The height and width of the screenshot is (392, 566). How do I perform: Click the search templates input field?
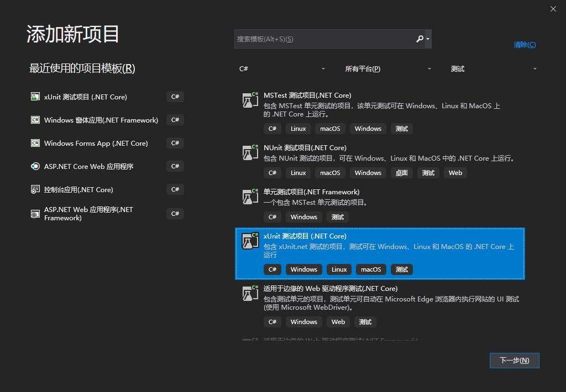pyautogui.click(x=323, y=39)
